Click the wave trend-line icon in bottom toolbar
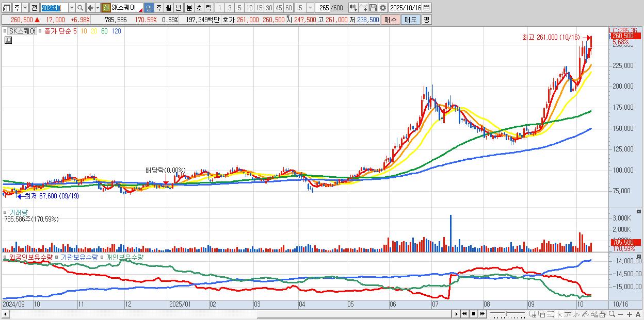This screenshot has height=320, width=644. [x=568, y=314]
